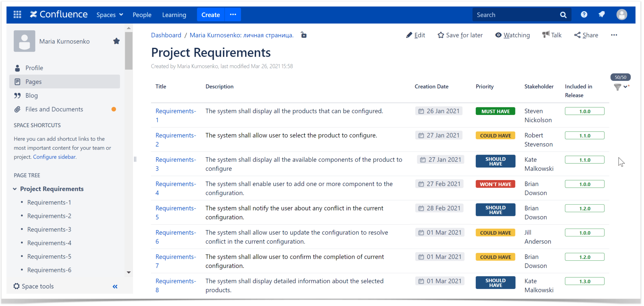Select the Edit pencil icon
This screenshot has height=306, width=644.
(410, 35)
